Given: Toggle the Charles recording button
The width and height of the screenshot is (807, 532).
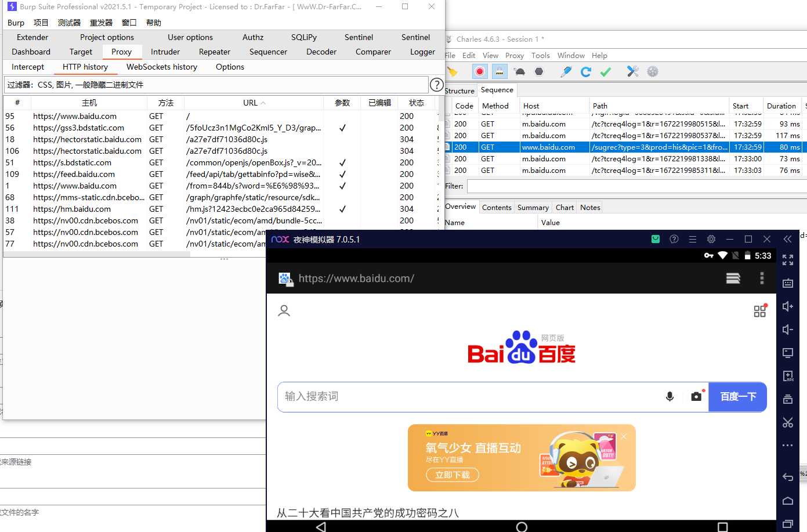Looking at the screenshot, I should pos(480,71).
